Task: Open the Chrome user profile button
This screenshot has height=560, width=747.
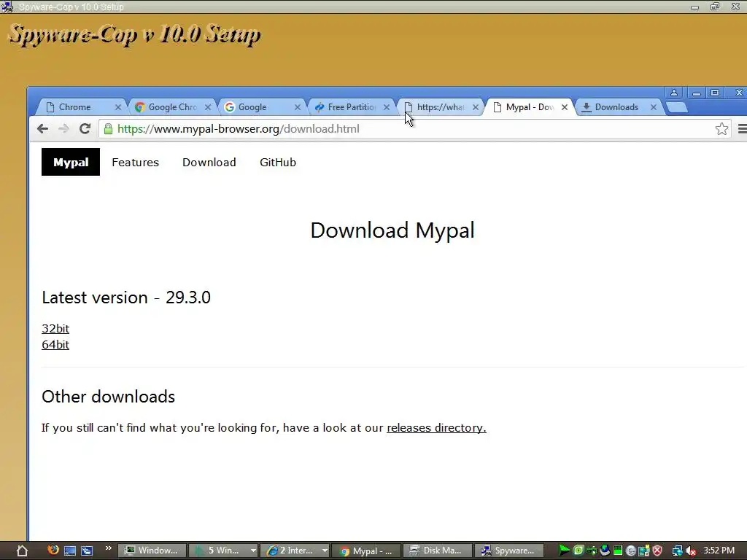Action: (x=673, y=93)
